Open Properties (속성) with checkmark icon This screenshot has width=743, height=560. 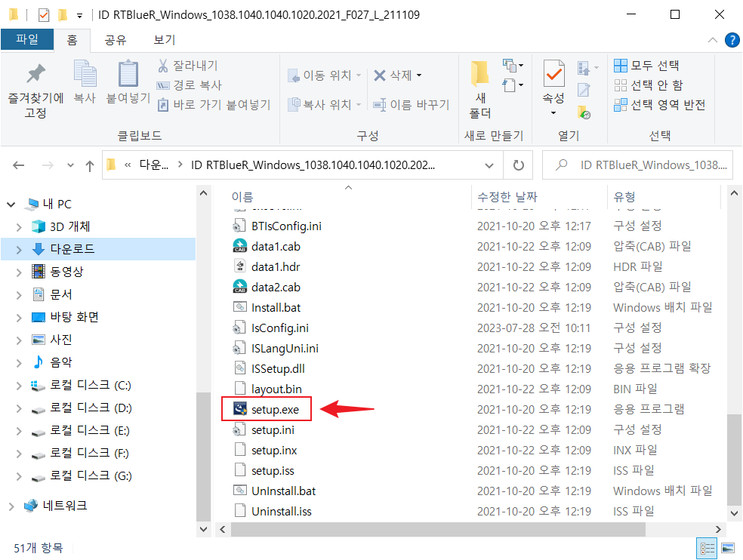coord(553,88)
